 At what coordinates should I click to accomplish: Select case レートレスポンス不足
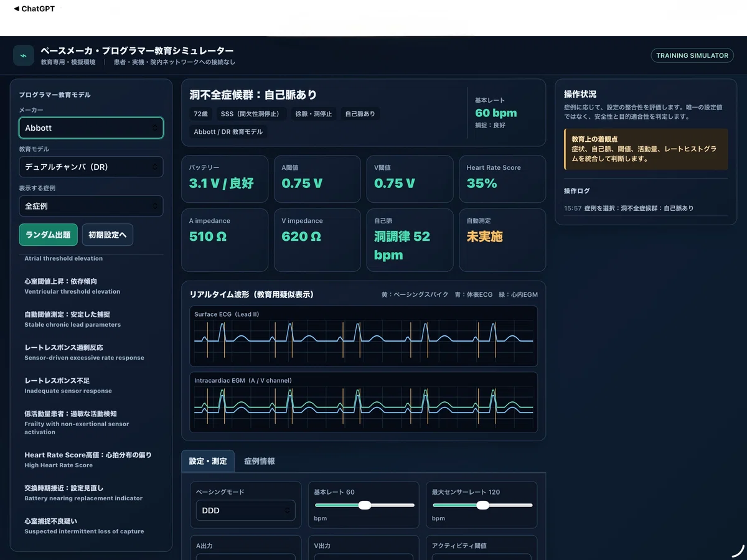click(92, 385)
